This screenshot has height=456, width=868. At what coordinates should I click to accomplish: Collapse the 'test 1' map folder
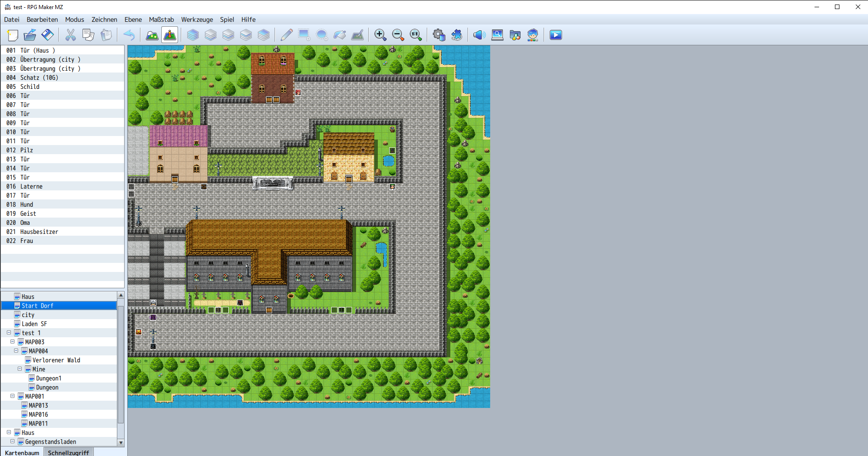9,333
